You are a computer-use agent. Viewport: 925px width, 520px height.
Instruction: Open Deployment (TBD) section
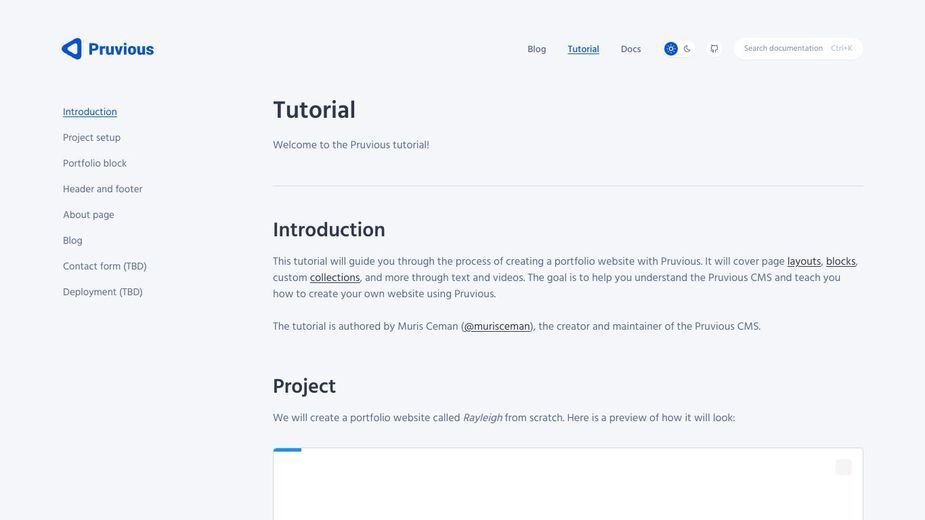pos(103,292)
